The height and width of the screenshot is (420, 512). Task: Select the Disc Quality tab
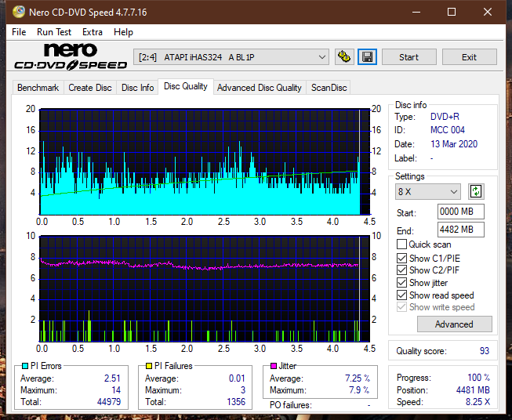[186, 86]
